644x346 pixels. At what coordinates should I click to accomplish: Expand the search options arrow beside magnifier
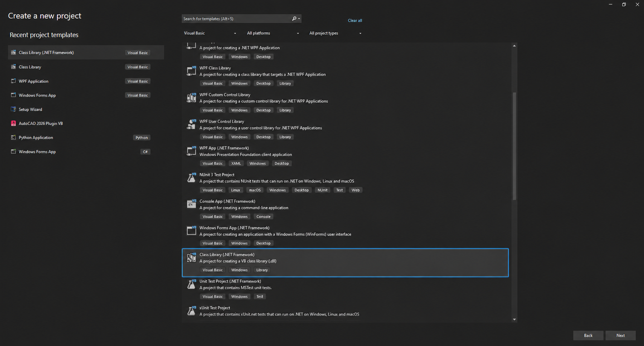coord(299,19)
